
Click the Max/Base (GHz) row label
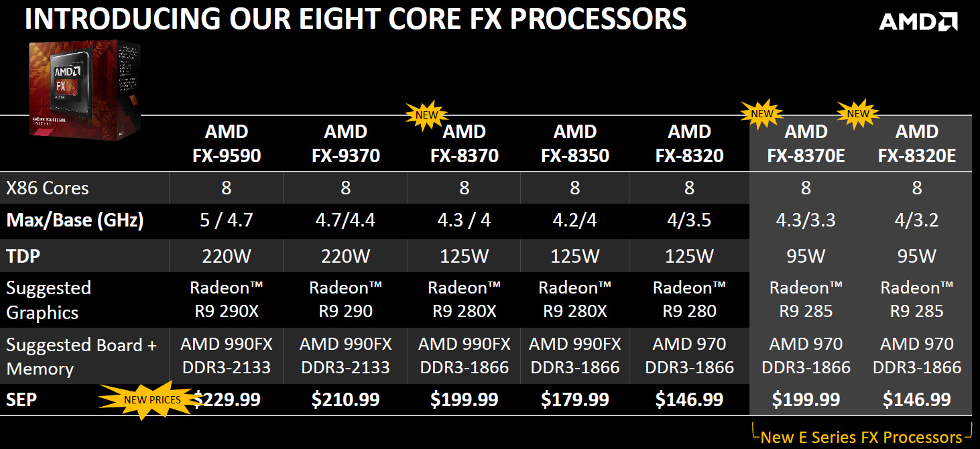74,220
